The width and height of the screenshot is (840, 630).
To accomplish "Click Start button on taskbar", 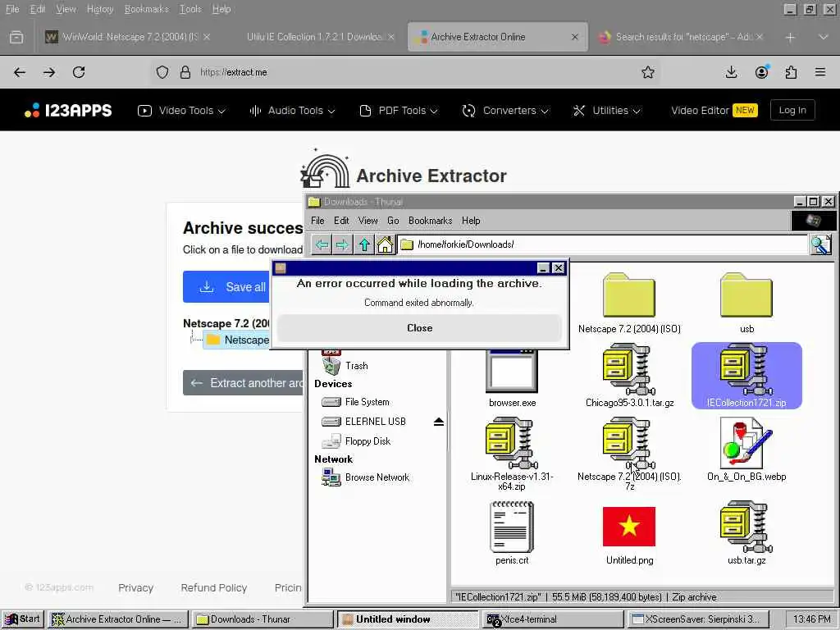I will (22, 619).
